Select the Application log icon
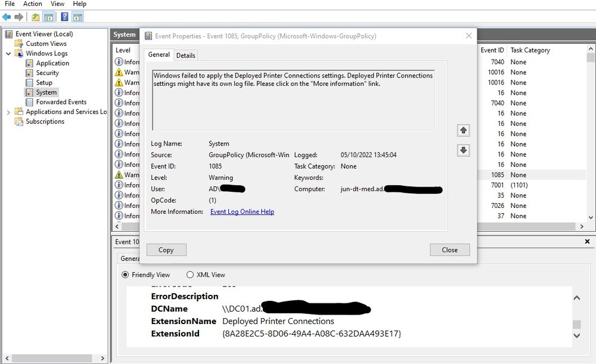This screenshot has width=596, height=364. pyautogui.click(x=29, y=63)
